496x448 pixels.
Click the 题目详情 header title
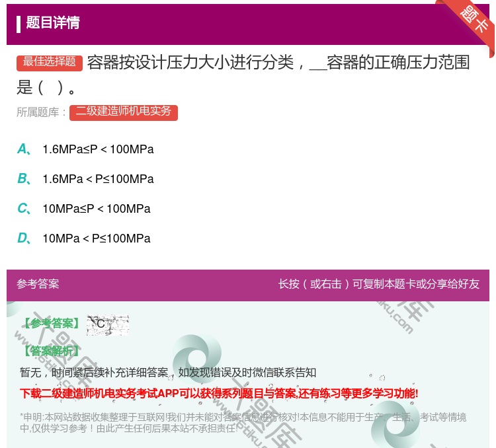click(53, 22)
